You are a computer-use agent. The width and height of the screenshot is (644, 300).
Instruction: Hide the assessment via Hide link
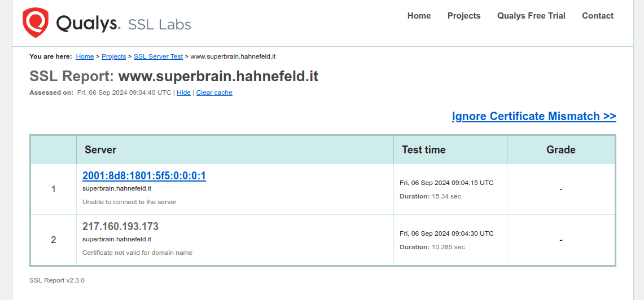click(183, 92)
